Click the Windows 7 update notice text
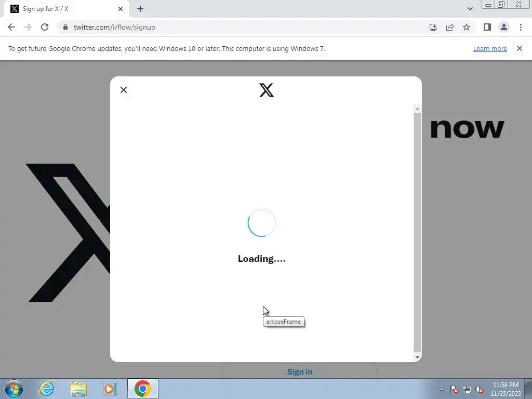532x399 pixels. (167, 48)
